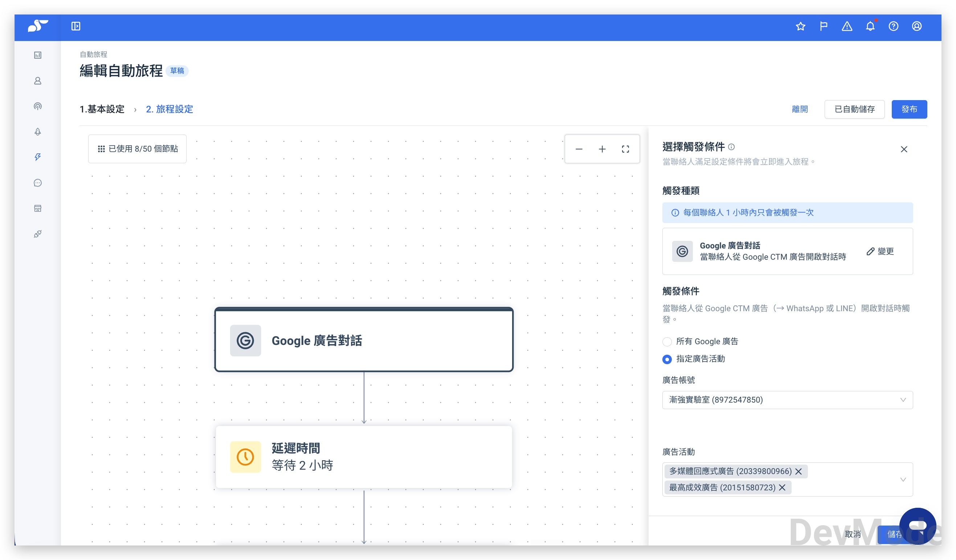Click the 每個聯絡人 1 小時內只會被觸發一次 notice

788,213
